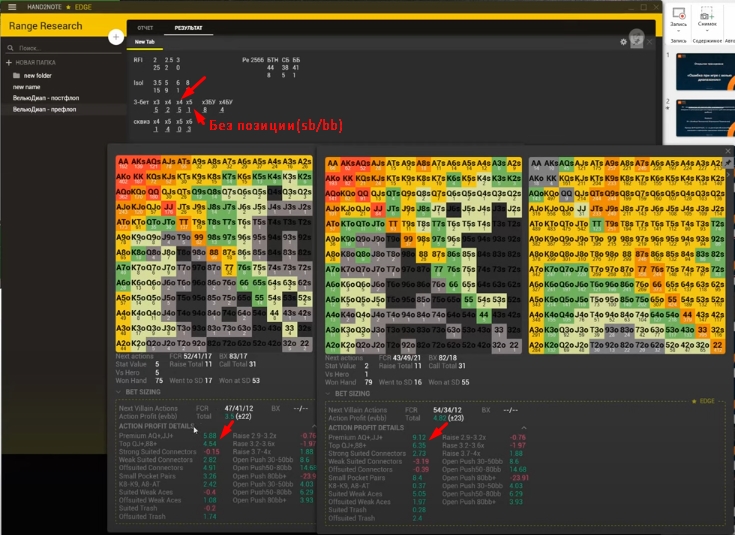The image size is (735, 535).
Task: Click the сквиз x4 stat value 1
Action: coord(156,129)
